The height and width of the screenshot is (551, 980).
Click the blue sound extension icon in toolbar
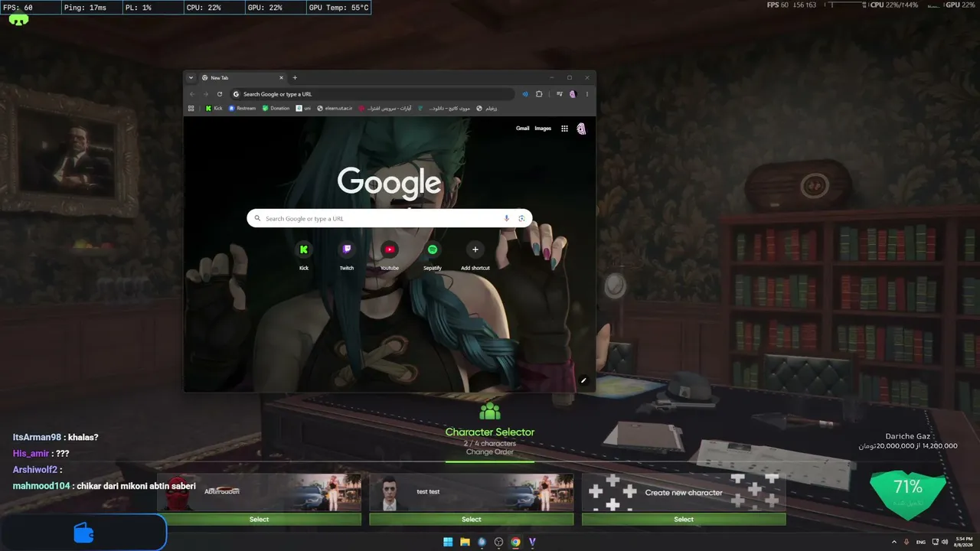pyautogui.click(x=525, y=94)
